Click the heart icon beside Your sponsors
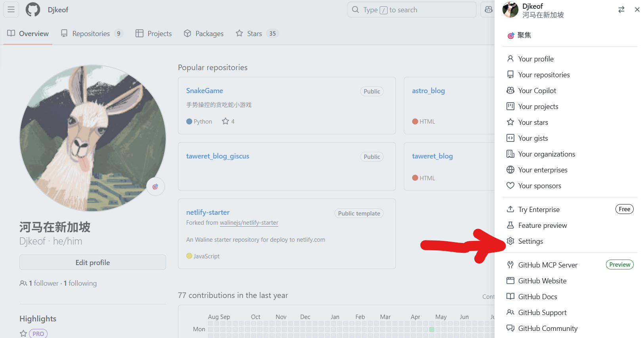 [x=510, y=185]
